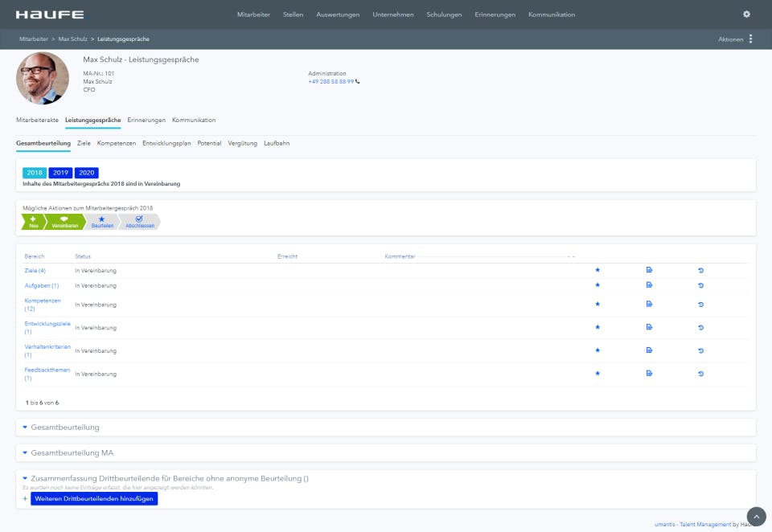This screenshot has height=532, width=772.
Task: Click the document icon in Entwicklungsziele row
Action: point(649,327)
